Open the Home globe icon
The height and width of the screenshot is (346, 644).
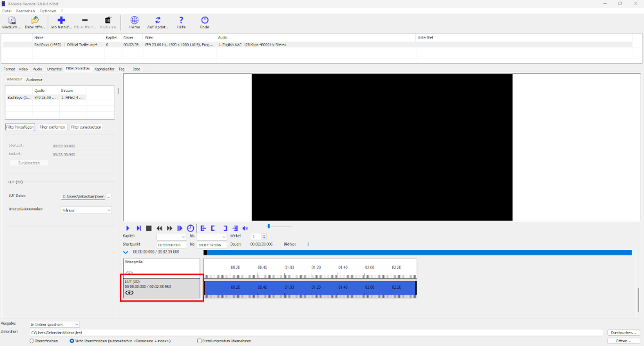[x=135, y=20]
